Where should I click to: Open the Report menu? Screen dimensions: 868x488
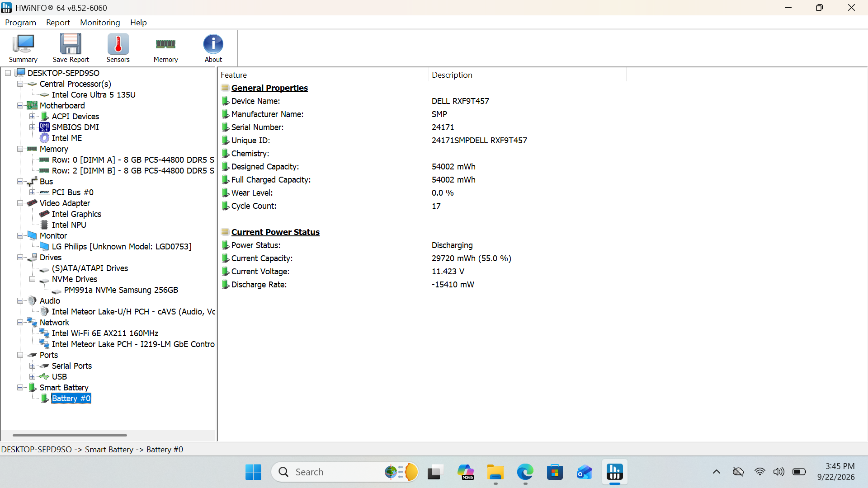coord(58,22)
